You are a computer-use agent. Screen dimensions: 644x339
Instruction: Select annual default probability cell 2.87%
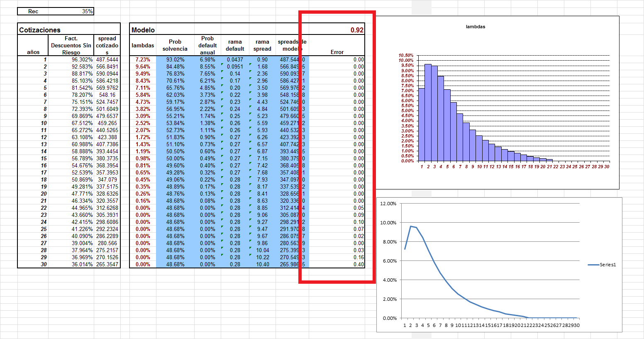207,102
